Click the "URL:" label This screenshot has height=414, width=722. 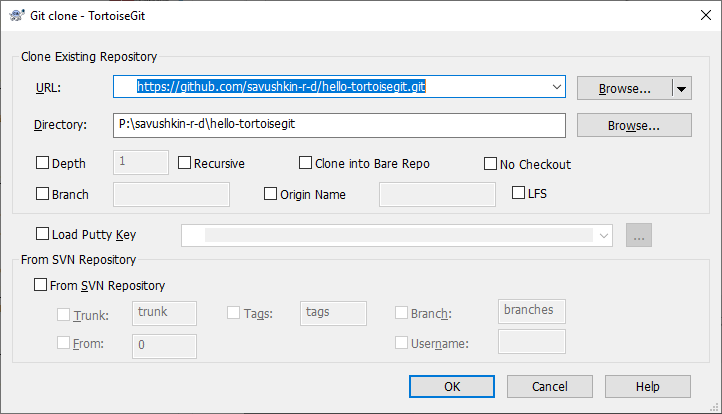48,87
